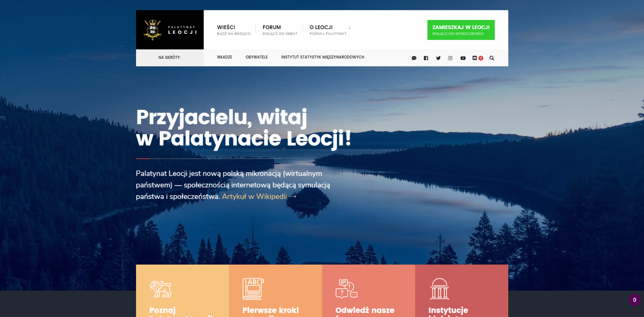Open the Facebook icon link
The image size is (644, 317).
tap(426, 58)
